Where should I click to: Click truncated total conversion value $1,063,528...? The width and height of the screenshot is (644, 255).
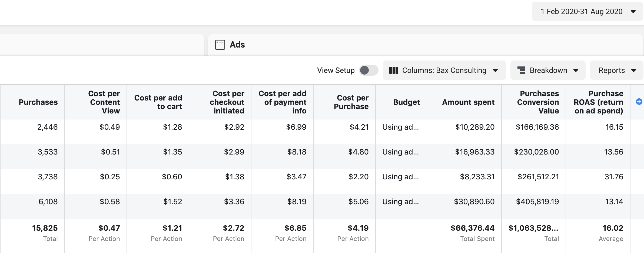[x=533, y=228]
